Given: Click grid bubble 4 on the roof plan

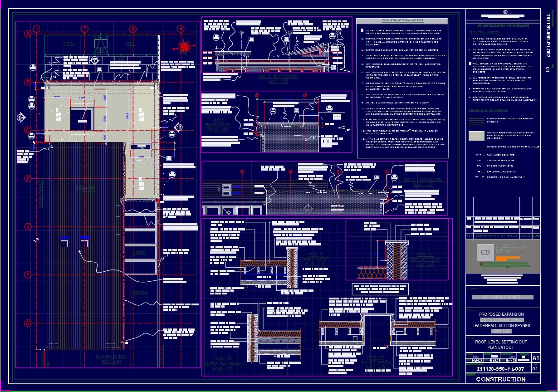Looking at the screenshot, I should click(x=181, y=29).
